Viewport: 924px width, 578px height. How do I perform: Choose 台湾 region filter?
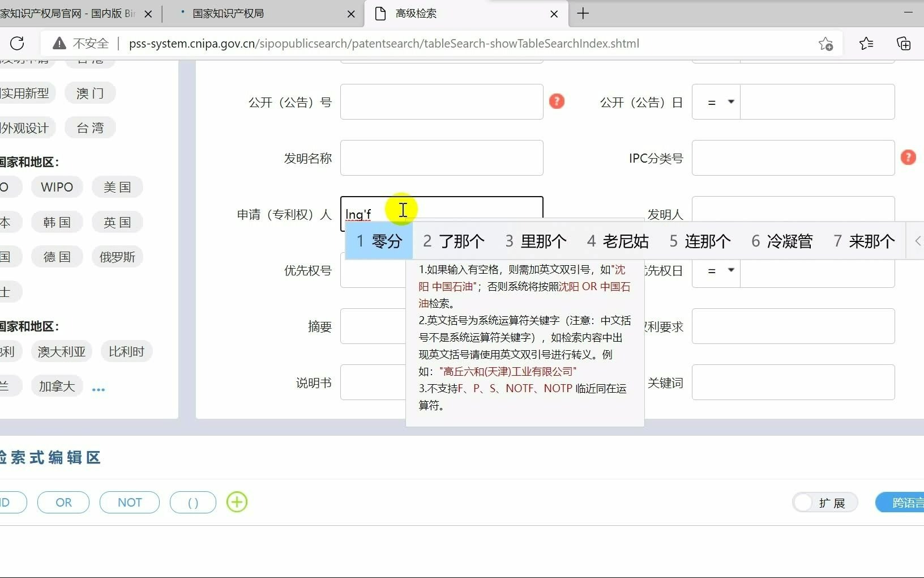pyautogui.click(x=90, y=128)
